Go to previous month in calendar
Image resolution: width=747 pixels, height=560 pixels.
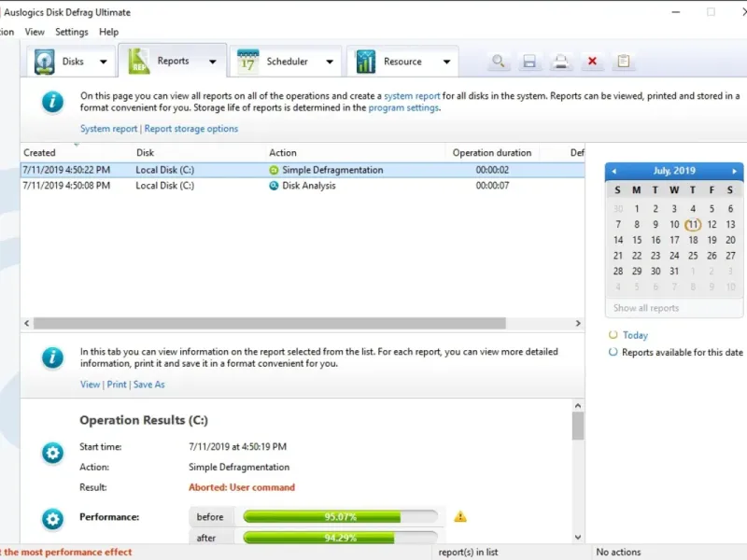tap(614, 171)
